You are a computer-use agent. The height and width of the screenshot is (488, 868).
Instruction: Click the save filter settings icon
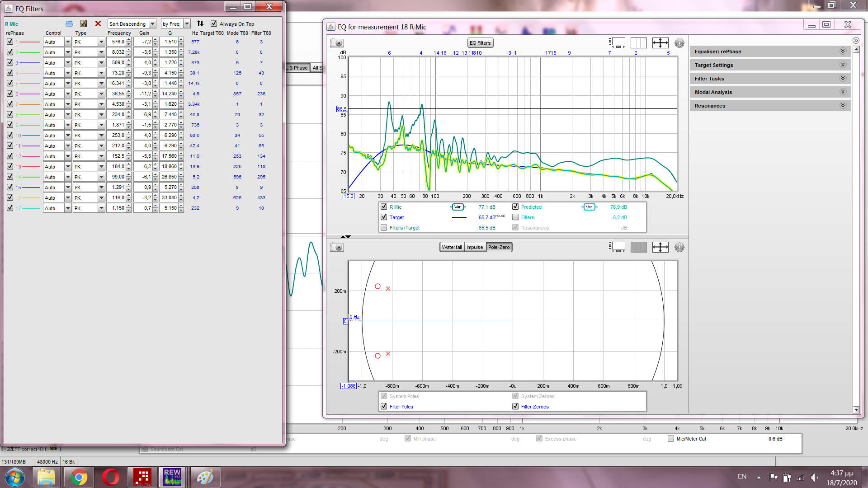pyautogui.click(x=83, y=24)
